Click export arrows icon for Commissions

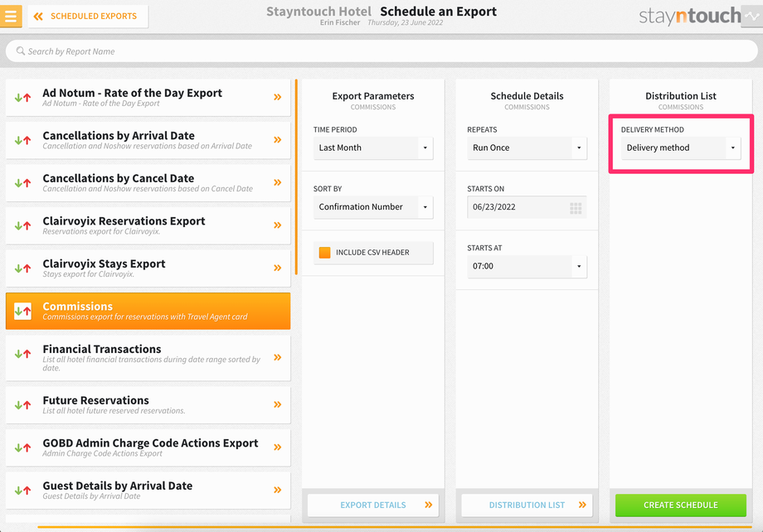point(22,312)
